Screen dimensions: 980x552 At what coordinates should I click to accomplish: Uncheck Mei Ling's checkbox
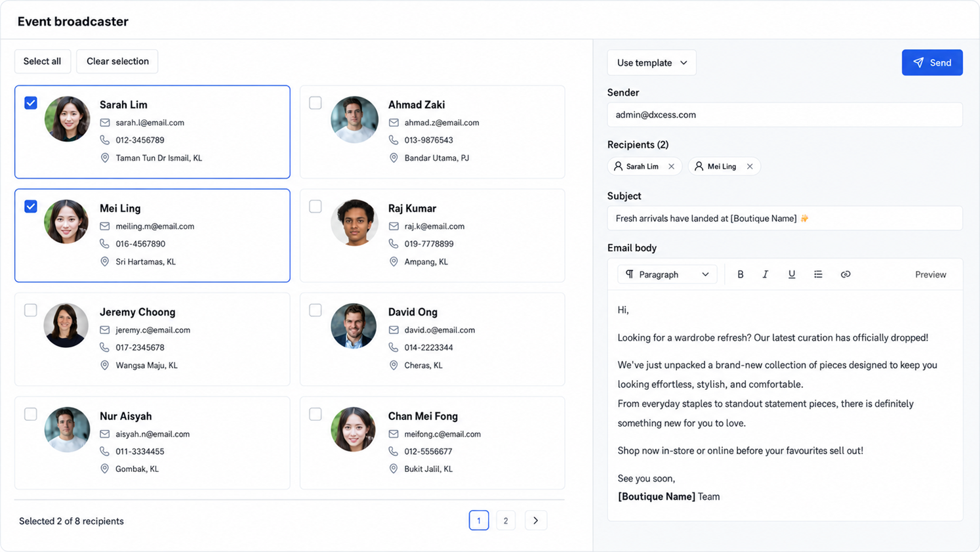point(31,207)
